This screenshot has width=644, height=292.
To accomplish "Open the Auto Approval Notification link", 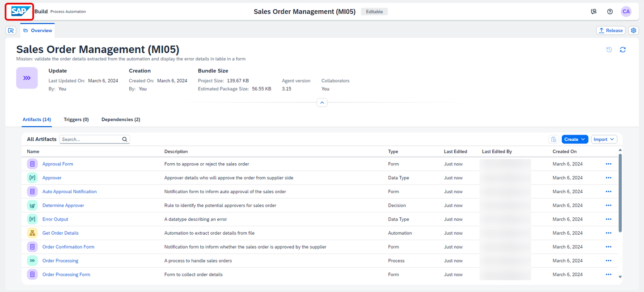I will [69, 192].
